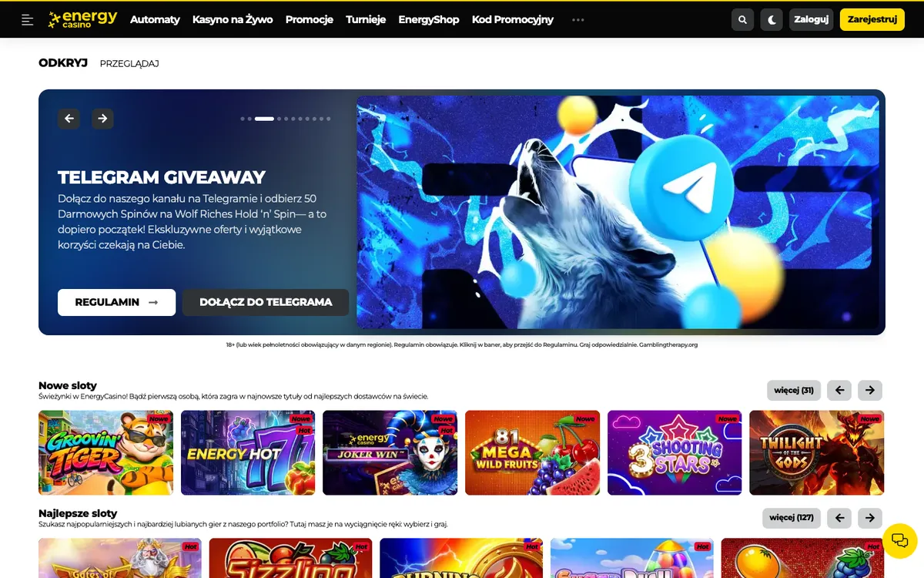Viewport: 924px width, 578px height.
Task: Open Gates of Olympus slot thumbnail
Action: [x=120, y=558]
